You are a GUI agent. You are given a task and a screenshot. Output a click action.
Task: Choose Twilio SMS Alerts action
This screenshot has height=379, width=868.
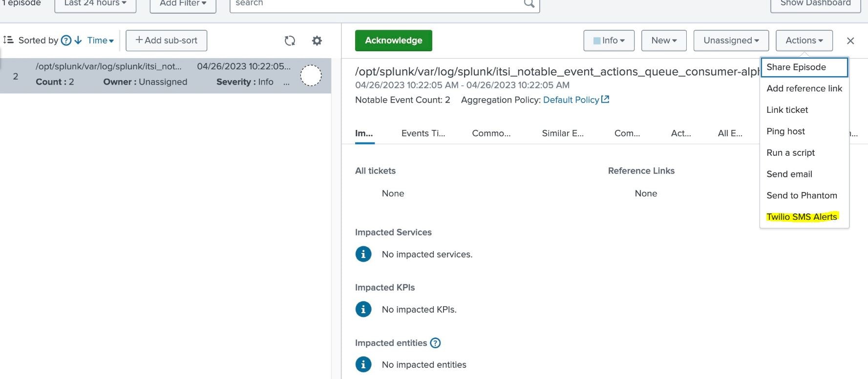804,217
